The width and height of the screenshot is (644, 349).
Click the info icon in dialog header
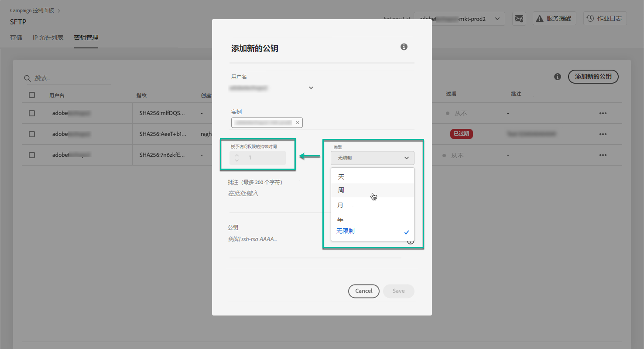(x=404, y=47)
